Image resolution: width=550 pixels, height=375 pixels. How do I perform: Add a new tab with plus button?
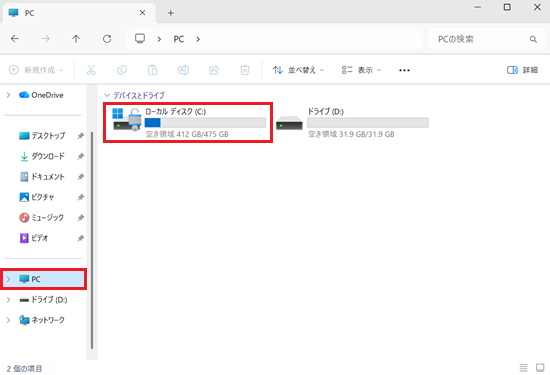point(170,13)
